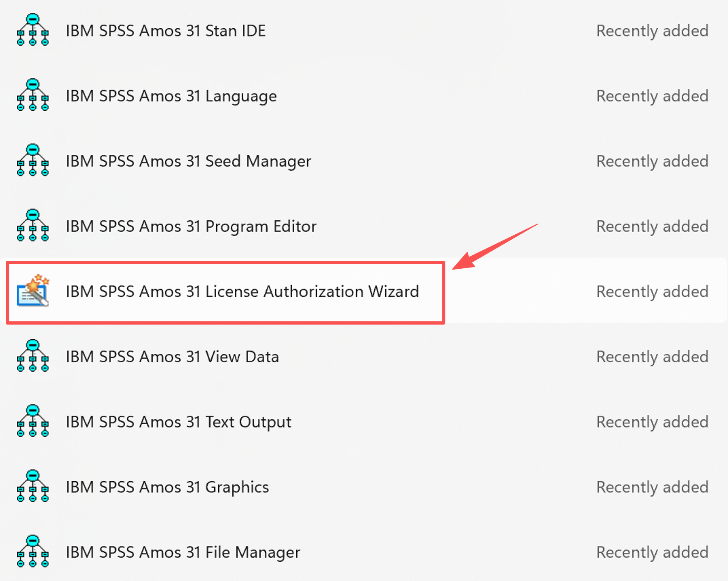Click 'Recently added' label beside View Data
Viewport: 728px width, 581px height.
click(x=652, y=357)
